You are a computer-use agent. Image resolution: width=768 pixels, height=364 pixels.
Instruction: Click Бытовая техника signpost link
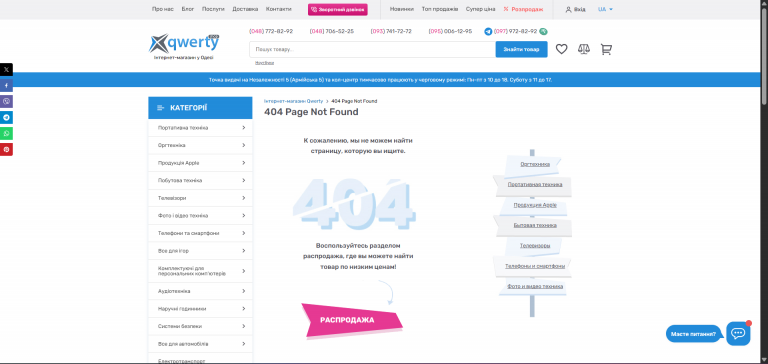535,225
